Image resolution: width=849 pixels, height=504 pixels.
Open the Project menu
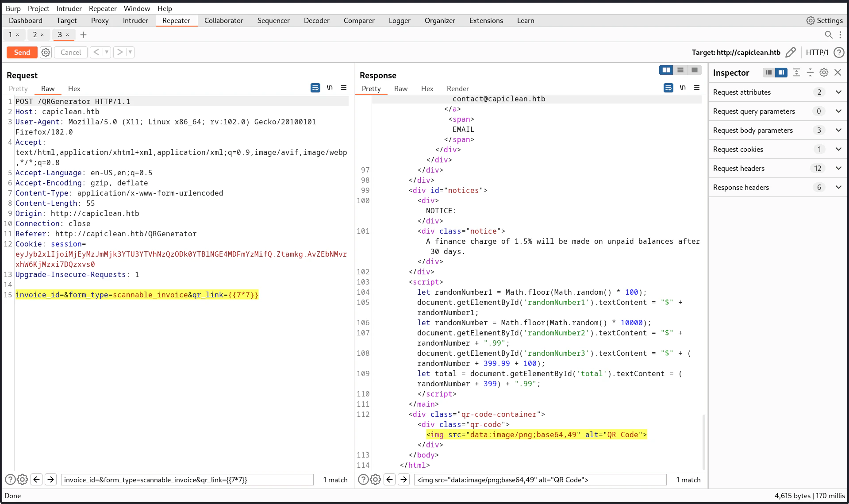pos(38,8)
